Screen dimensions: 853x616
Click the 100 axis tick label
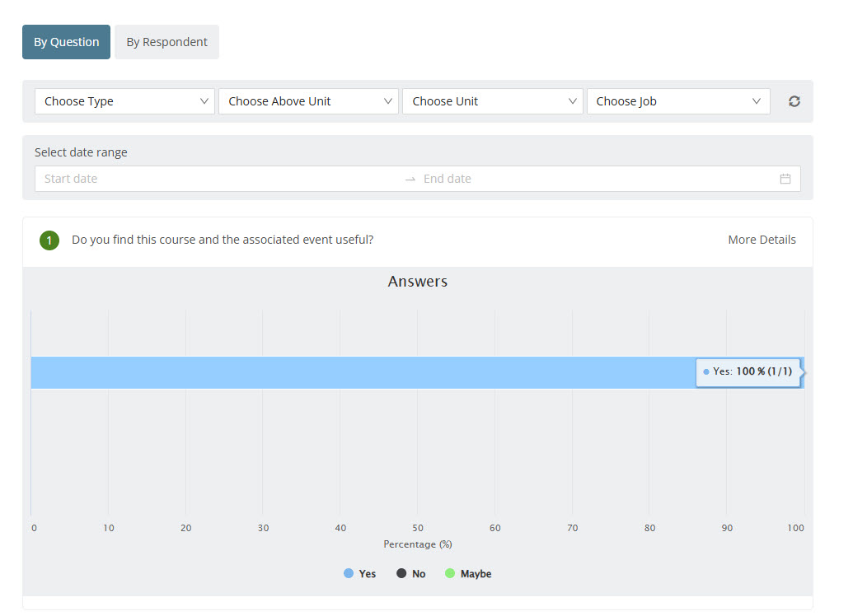click(x=795, y=528)
